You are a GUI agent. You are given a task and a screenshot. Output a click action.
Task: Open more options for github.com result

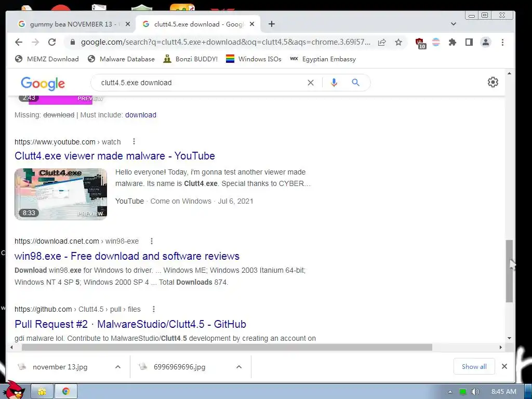coord(154,309)
